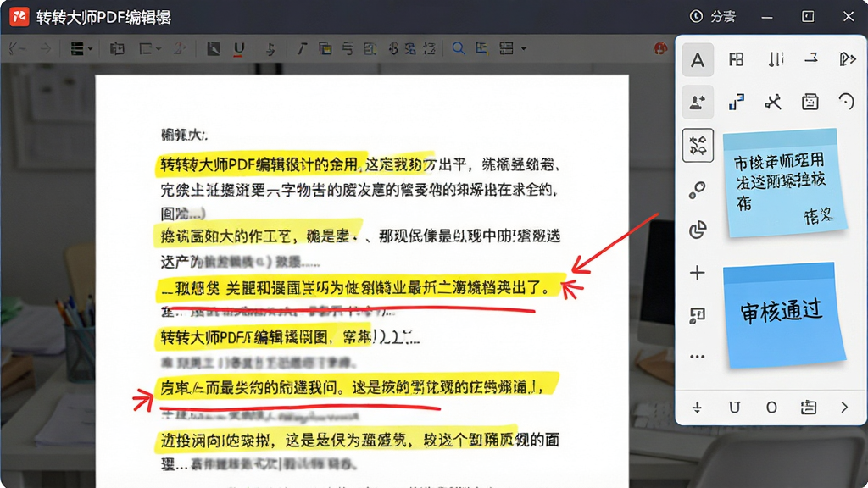This screenshot has height=488, width=868.
Task: Select the black list-view toolbar icon
Action: pos(77,48)
